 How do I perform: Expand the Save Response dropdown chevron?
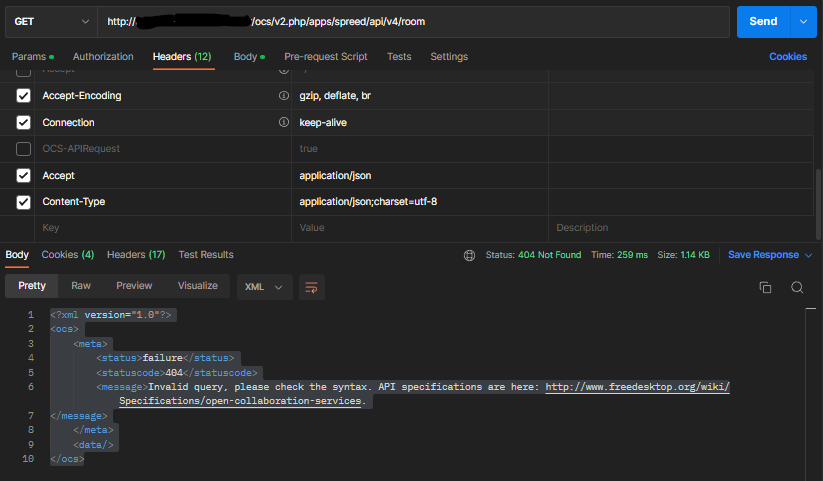point(808,255)
